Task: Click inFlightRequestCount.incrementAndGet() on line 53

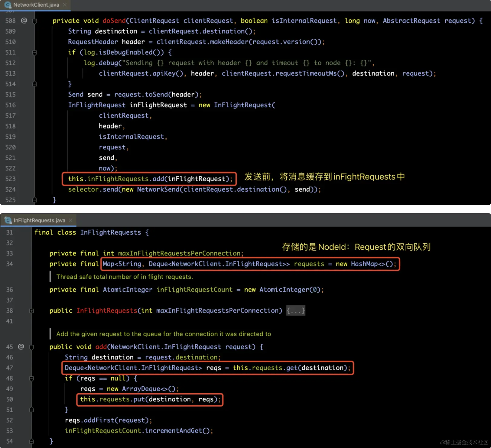Action: 137,431
